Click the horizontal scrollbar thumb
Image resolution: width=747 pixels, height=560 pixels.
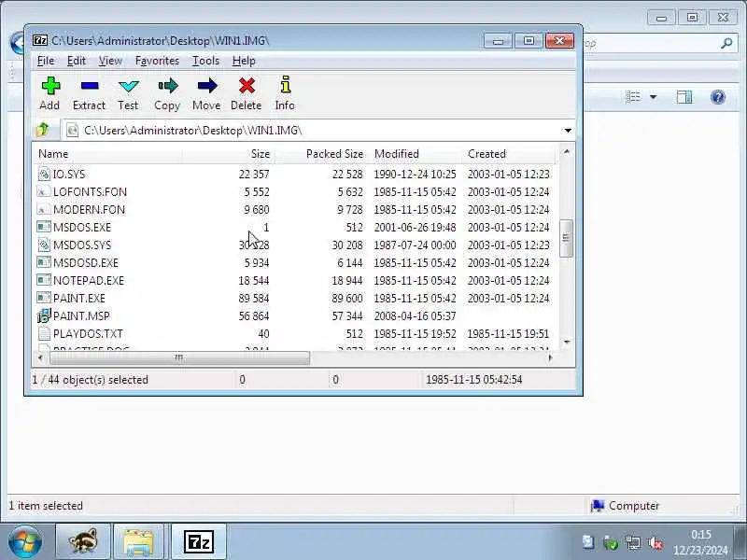[x=179, y=357]
